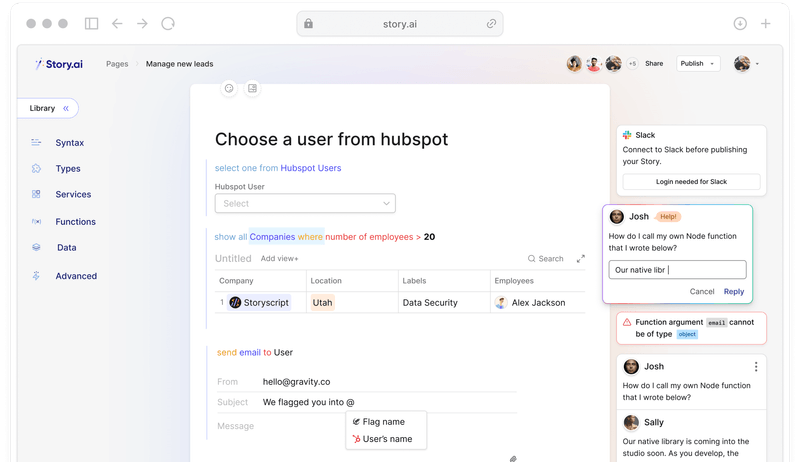Open the Services library section
Viewport: 800px width, 462px height.
[x=73, y=194]
